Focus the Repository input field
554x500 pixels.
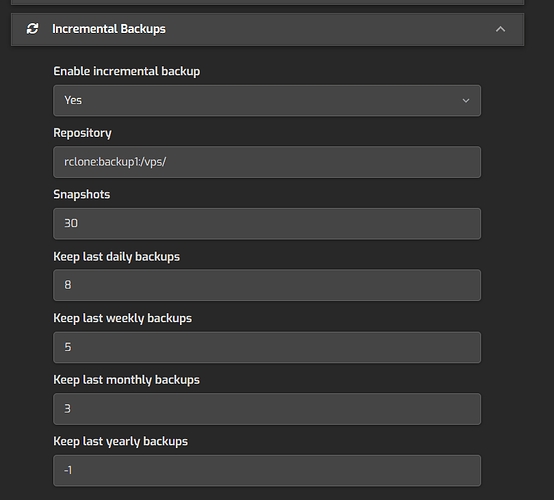(x=267, y=162)
